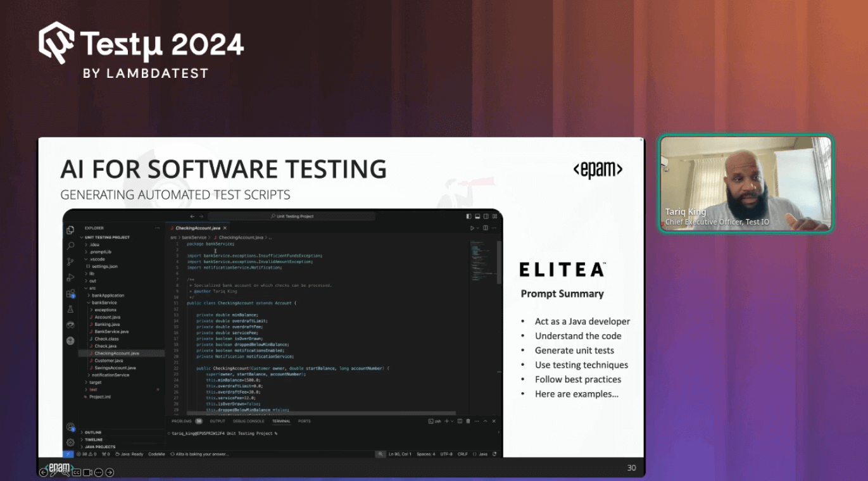Image resolution: width=868 pixels, height=481 pixels.
Task: Split the terminal panel
Action: click(460, 421)
